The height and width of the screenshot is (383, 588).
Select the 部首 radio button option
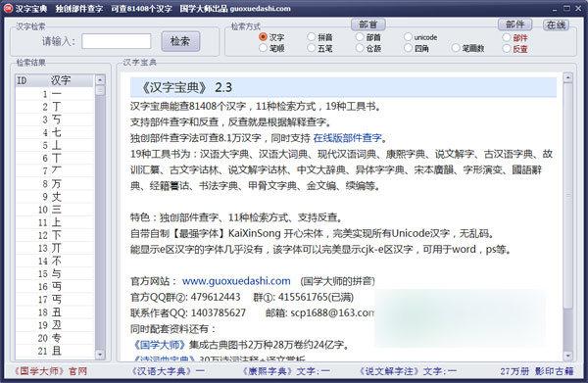click(360, 36)
